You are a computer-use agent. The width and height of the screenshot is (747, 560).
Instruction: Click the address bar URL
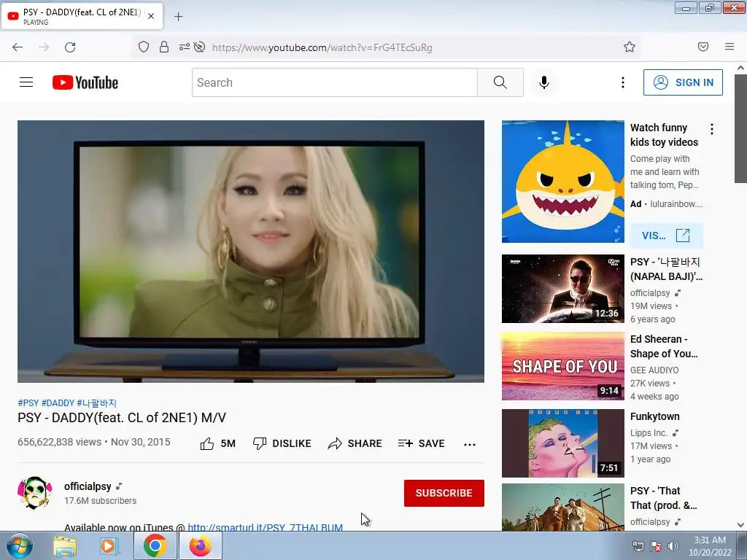click(322, 47)
